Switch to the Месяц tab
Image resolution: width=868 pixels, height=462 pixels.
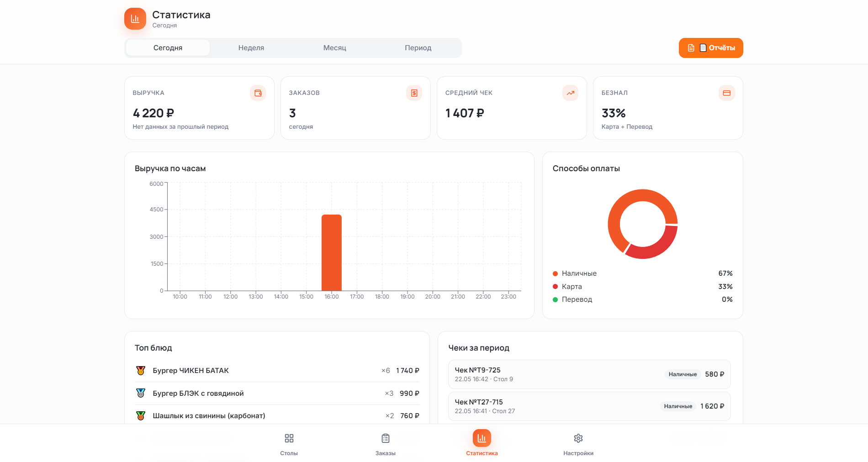point(335,48)
